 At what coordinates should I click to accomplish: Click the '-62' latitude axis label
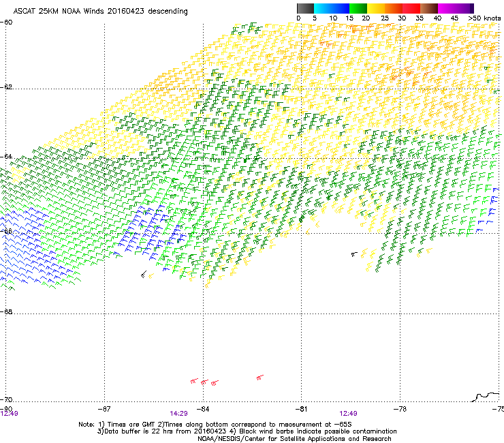point(6,87)
